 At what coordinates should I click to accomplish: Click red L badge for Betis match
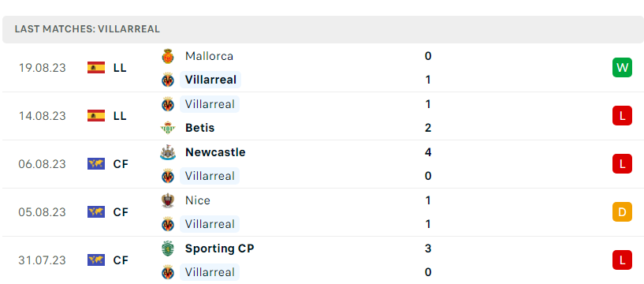[x=622, y=115]
